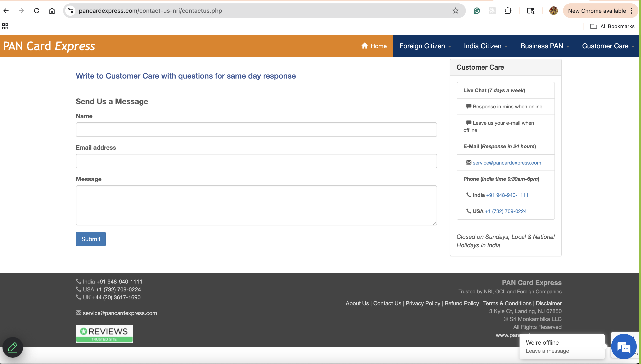
Task: Open the Refund Policy footer link
Action: click(461, 303)
